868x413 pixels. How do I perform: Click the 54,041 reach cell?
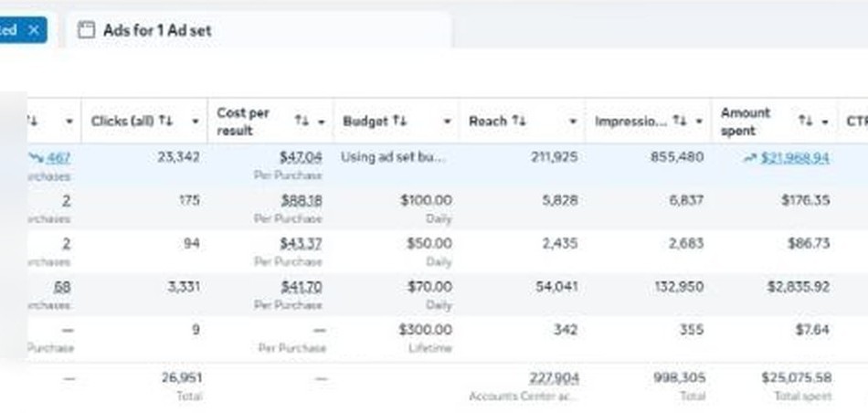click(557, 287)
